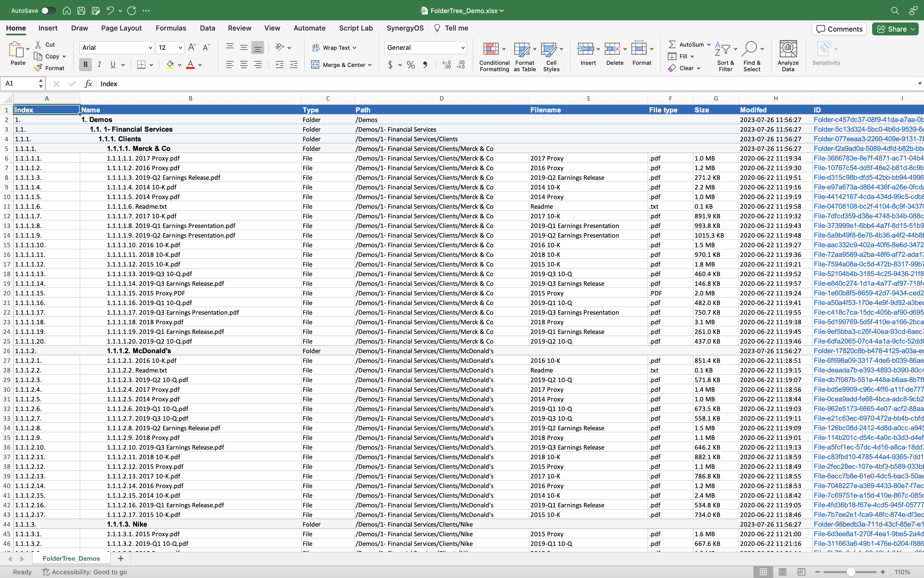This screenshot has width=924, height=578.
Task: Apply percent style format
Action: (x=411, y=64)
